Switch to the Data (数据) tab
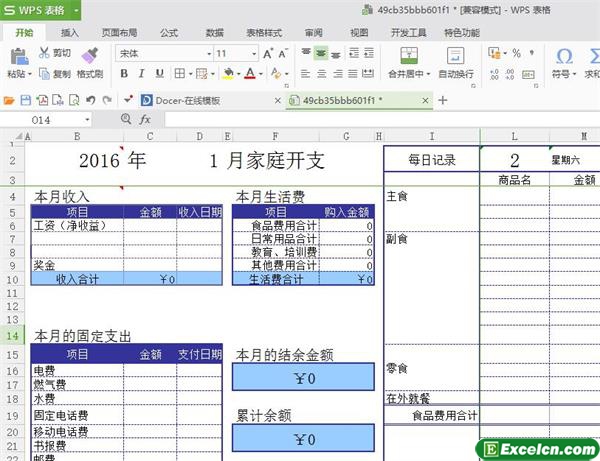 coord(214,33)
